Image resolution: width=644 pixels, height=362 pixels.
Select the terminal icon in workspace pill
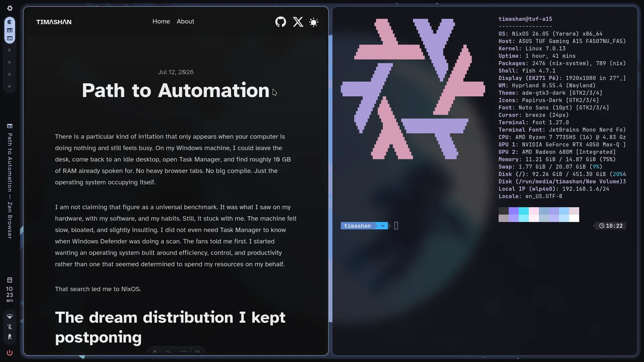click(10, 38)
